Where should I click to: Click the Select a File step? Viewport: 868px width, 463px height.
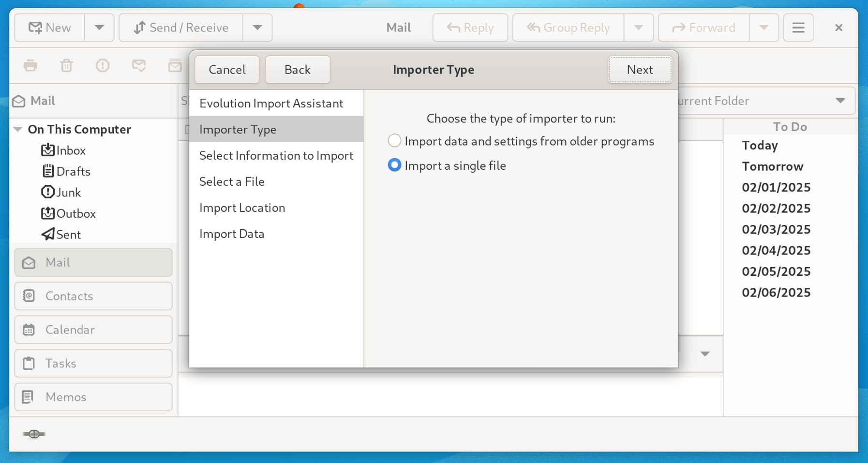click(x=276, y=181)
